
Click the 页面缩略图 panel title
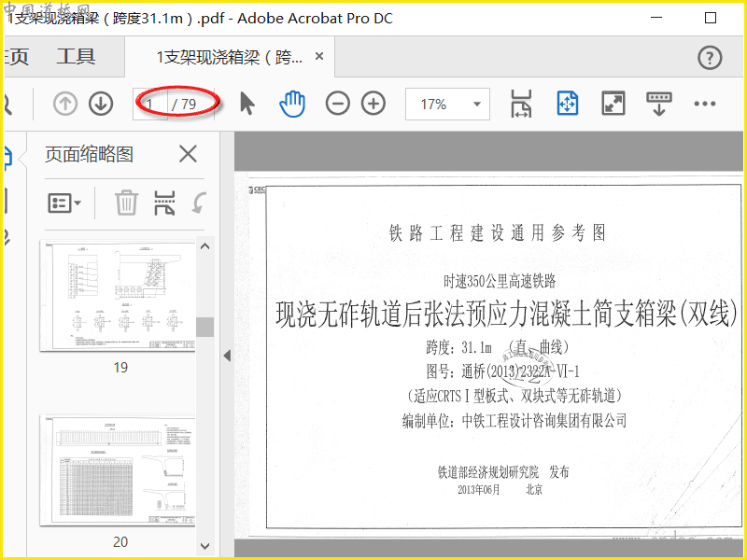(89, 154)
